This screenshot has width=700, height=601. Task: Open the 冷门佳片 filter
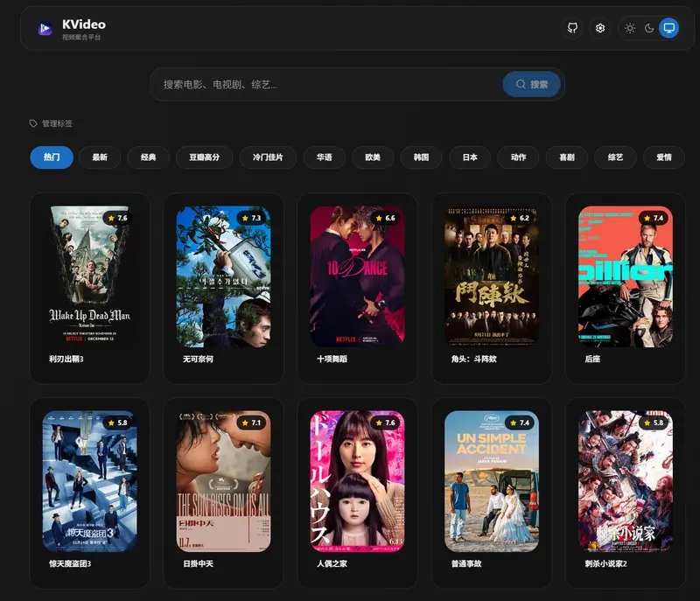[267, 157]
